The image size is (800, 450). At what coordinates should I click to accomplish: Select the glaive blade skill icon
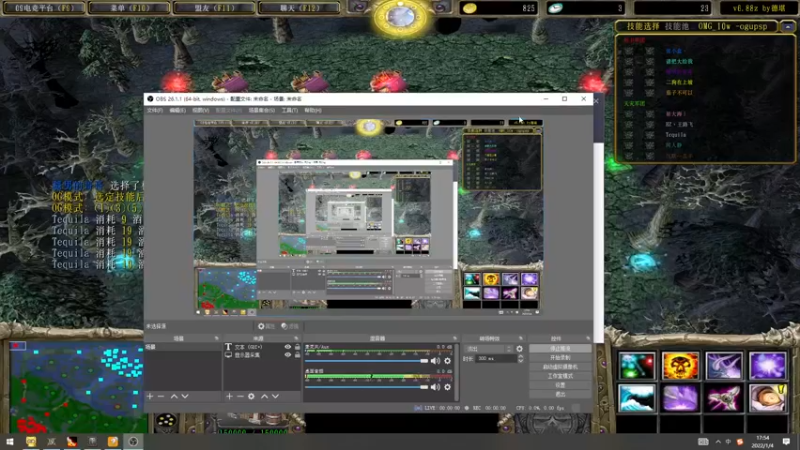click(x=724, y=398)
